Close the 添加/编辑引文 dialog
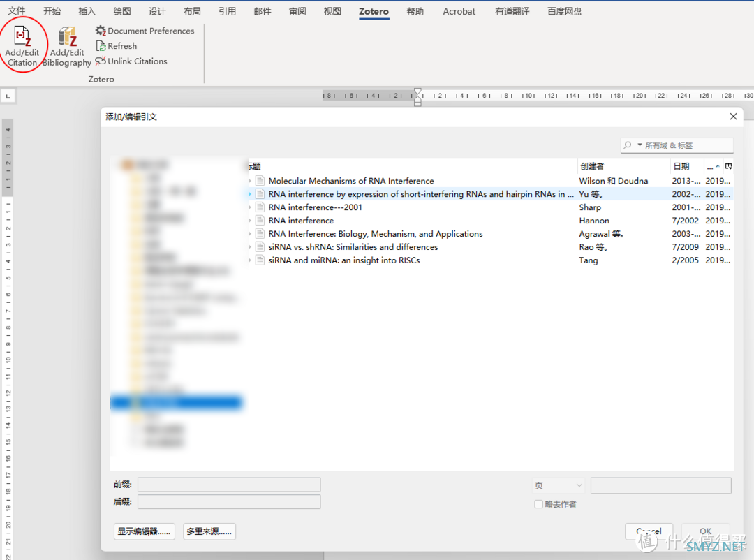 tap(733, 117)
